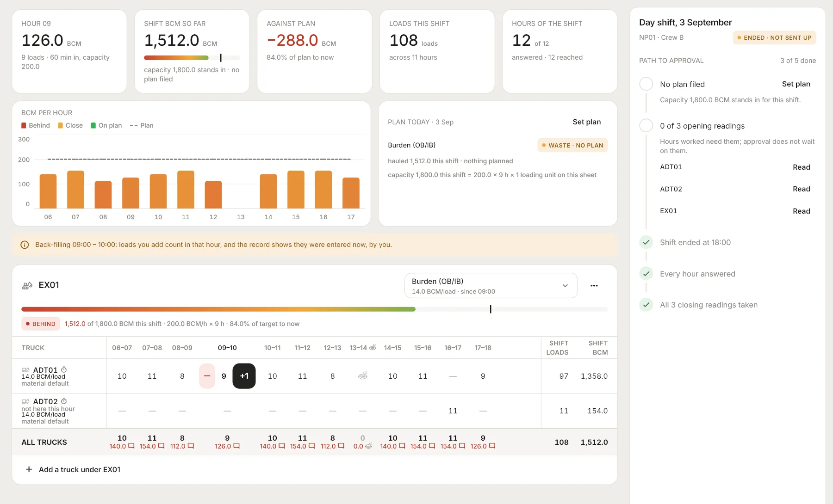Image resolution: width=833 pixels, height=504 pixels.
Task: Click Set plan in Path to Approval
Action: click(796, 84)
